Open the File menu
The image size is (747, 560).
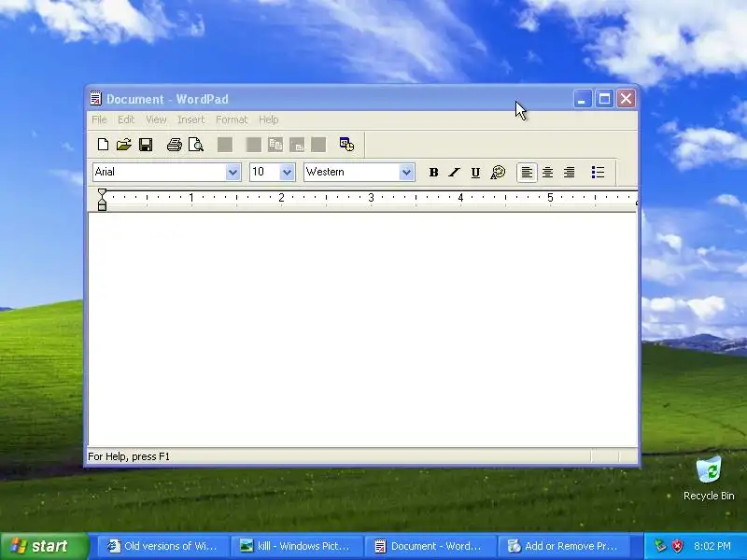tap(99, 119)
